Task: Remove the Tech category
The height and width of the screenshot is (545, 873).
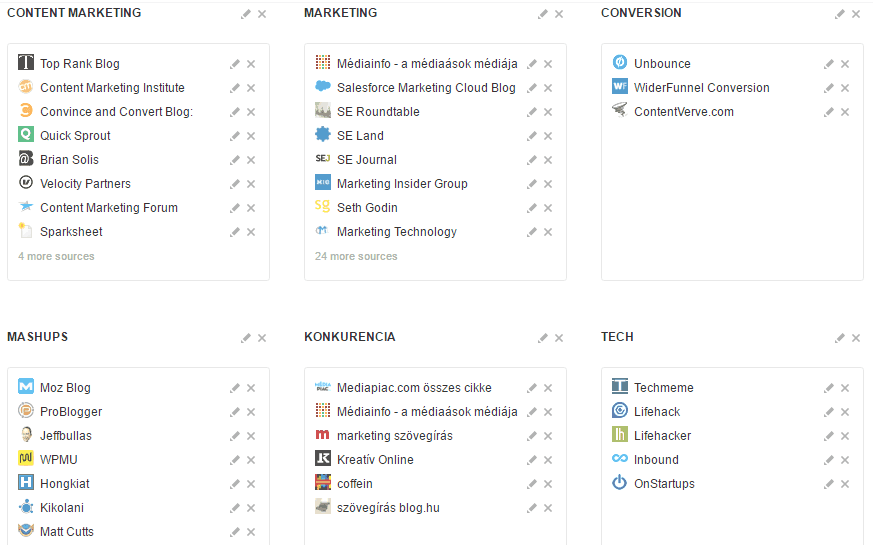Action: click(x=856, y=338)
